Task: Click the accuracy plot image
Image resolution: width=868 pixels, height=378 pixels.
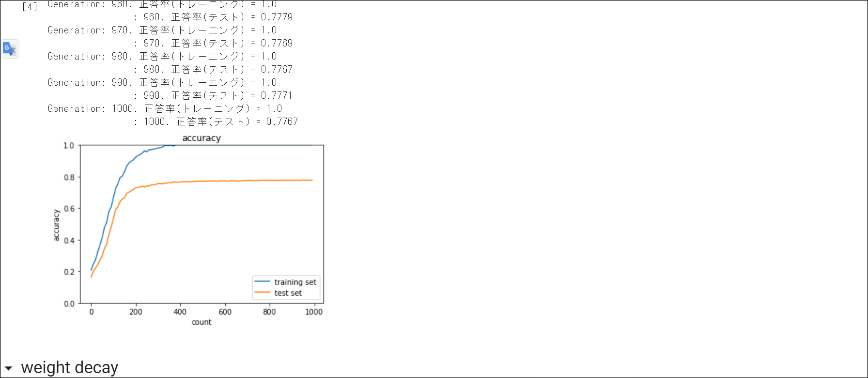Action: (x=188, y=230)
